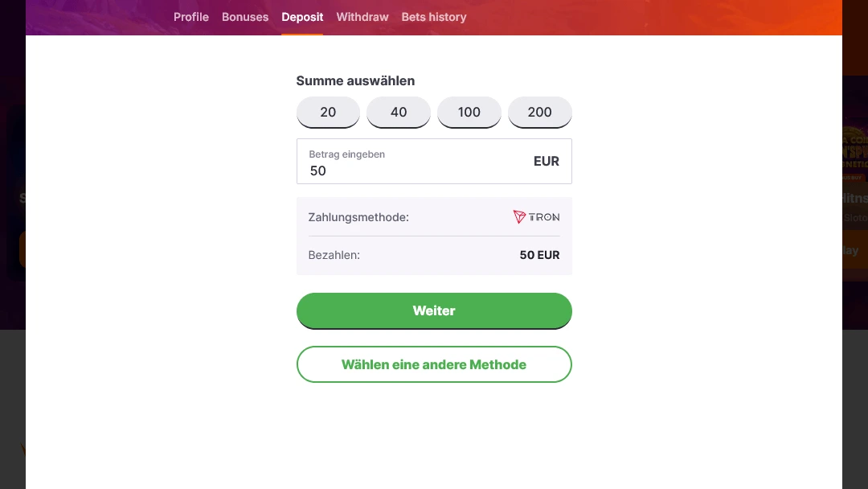Click Wählen eine andere Methode
868x489 pixels.
click(434, 364)
